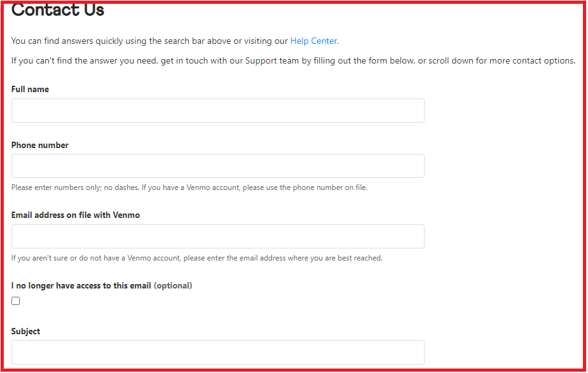Click the Subject label text
588x373 pixels.
tap(25, 332)
